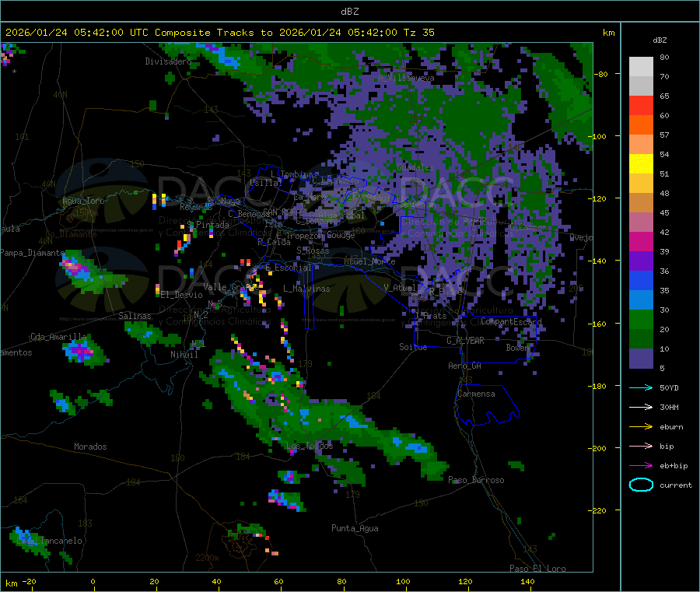Click the 'Lag_Llancanelo' map label
The width and height of the screenshot is (700, 592).
tap(49, 541)
